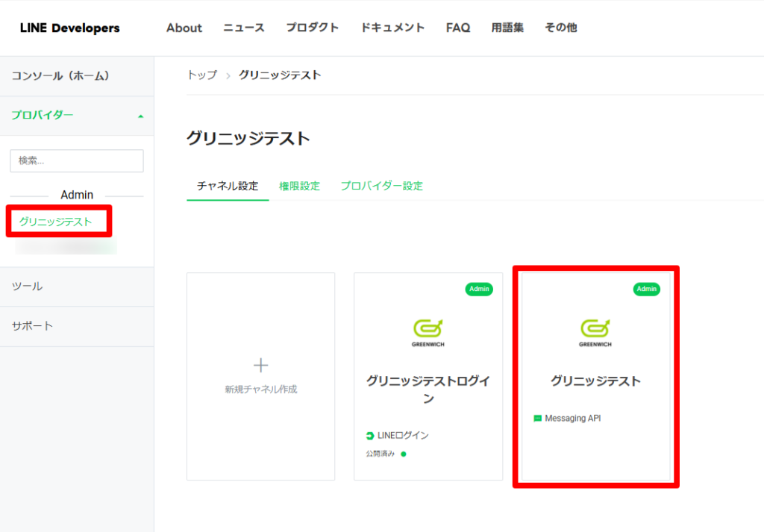Select the グリニッジテスト provider in the sidebar
This screenshot has width=764, height=532.
[55, 222]
